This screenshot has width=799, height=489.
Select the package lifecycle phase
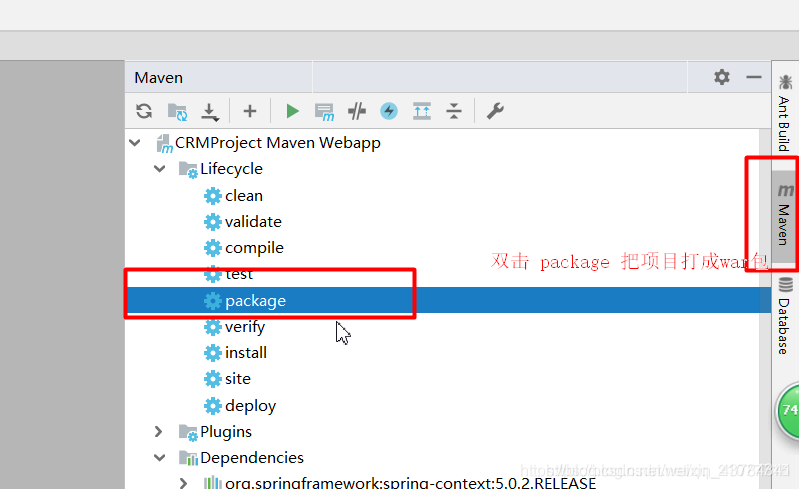click(448, 301)
